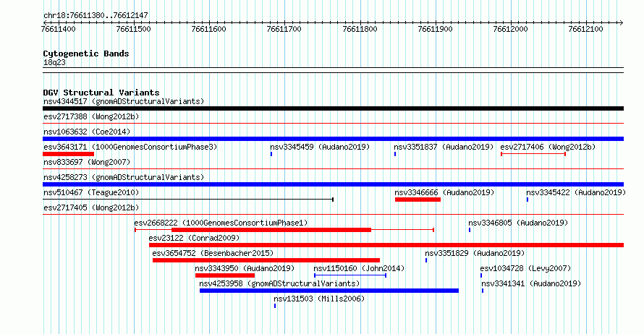Image resolution: width=644 pixels, height=334 pixels.
Task: Open esv2717388 (Wong2012b) variant label
Action: click(x=91, y=116)
